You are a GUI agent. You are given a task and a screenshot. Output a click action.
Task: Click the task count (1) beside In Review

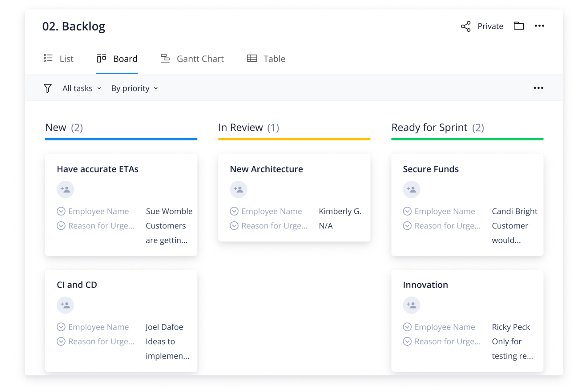(x=273, y=127)
